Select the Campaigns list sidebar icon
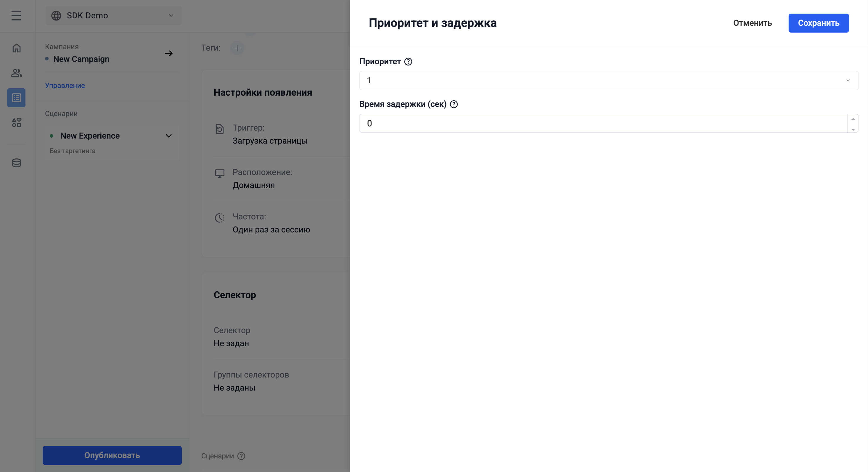 [x=16, y=98]
